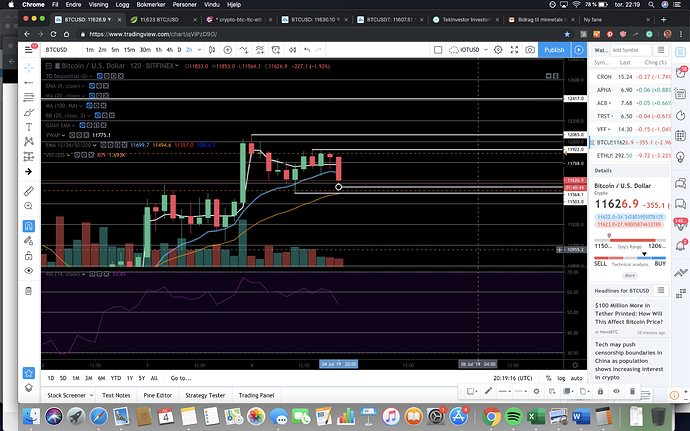Toggle magnet mode in left toolbar

29,226
